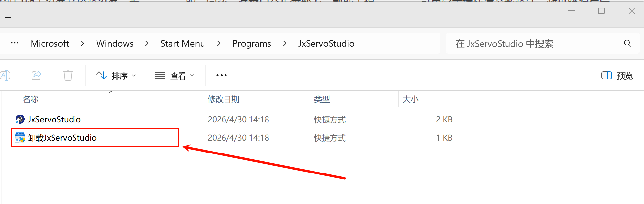Sort by the 大小 column header
The height and width of the screenshot is (204, 644).
point(411,99)
